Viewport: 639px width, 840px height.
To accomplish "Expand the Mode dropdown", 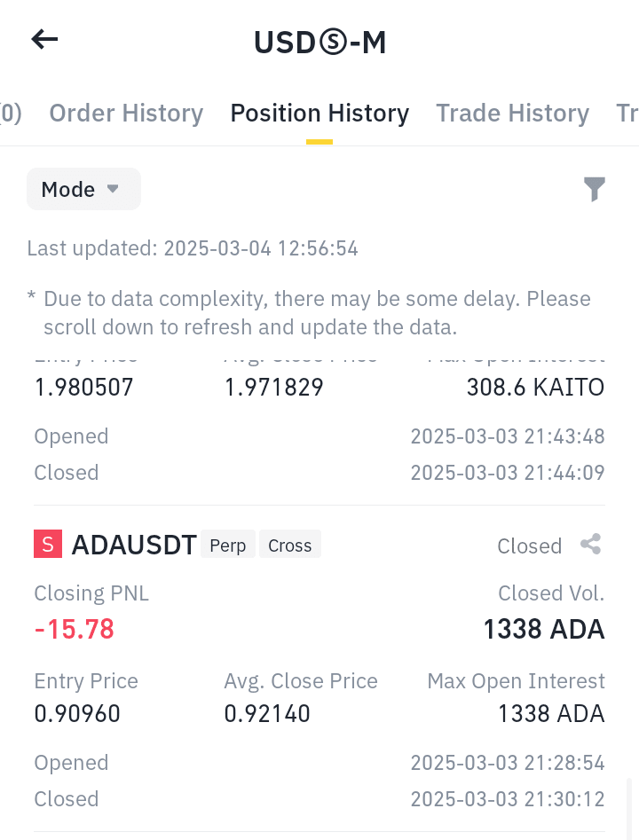I will 83,189.
